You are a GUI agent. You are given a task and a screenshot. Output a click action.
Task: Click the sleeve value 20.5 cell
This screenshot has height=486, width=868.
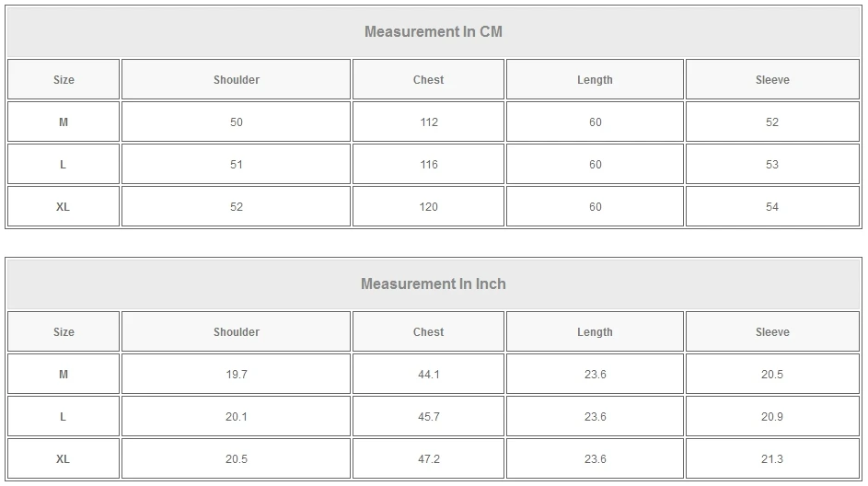[x=772, y=375]
